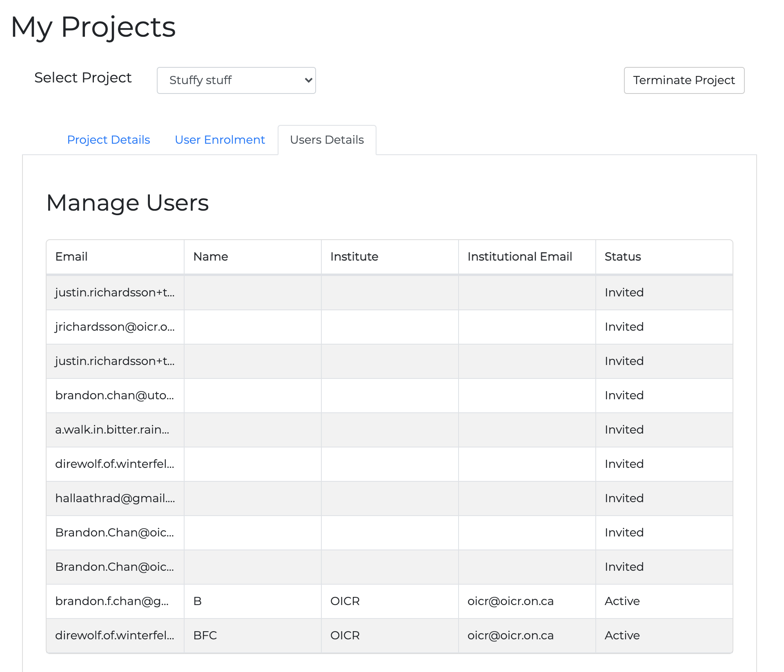Open the Select Project dropdown showing Stuffy stuff
784x672 pixels.
tap(236, 80)
